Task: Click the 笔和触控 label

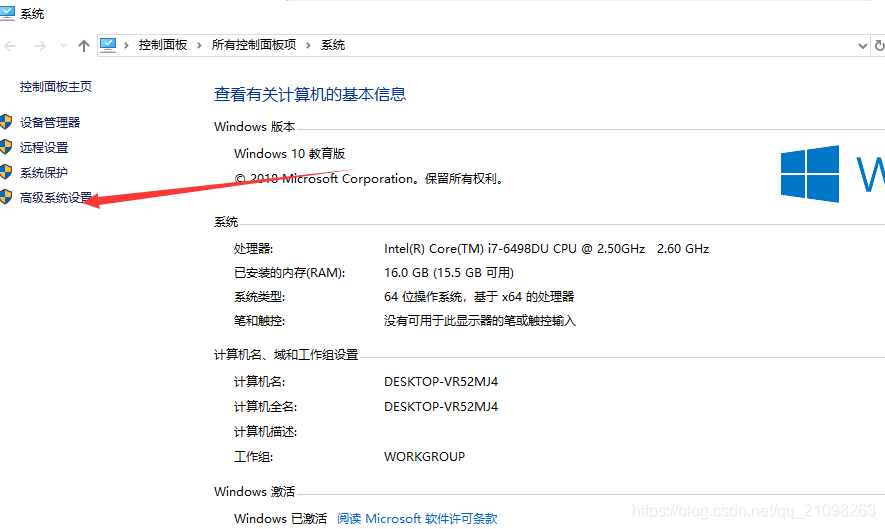Action: coord(260,321)
